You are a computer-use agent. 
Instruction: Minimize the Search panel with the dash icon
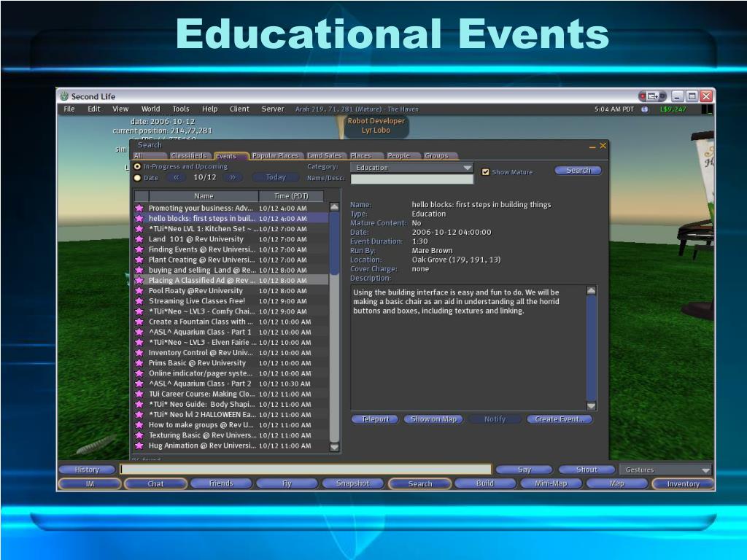point(592,147)
